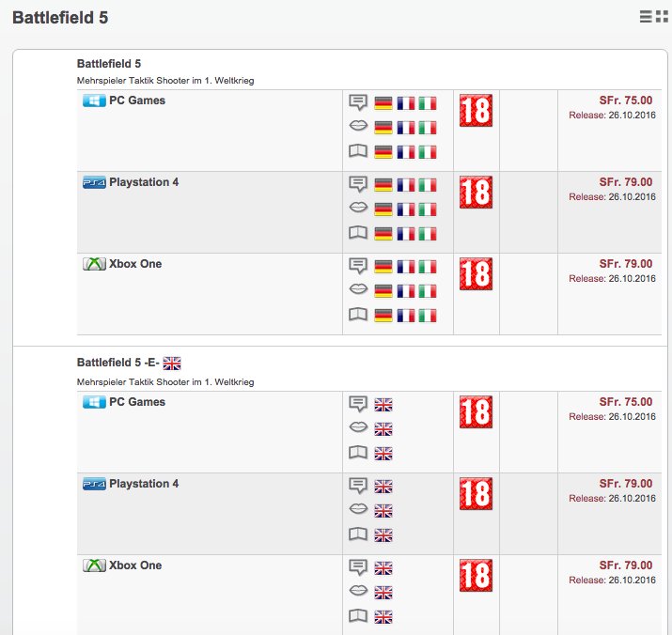Click Xbox logo in the first Battlefield 5 listing
The image size is (672, 635).
click(94, 264)
